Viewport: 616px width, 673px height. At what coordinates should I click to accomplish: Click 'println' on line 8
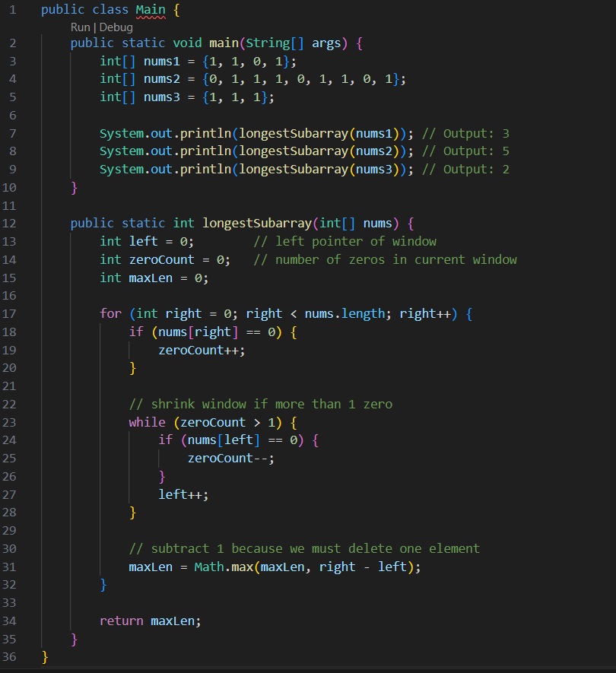pyautogui.click(x=205, y=151)
